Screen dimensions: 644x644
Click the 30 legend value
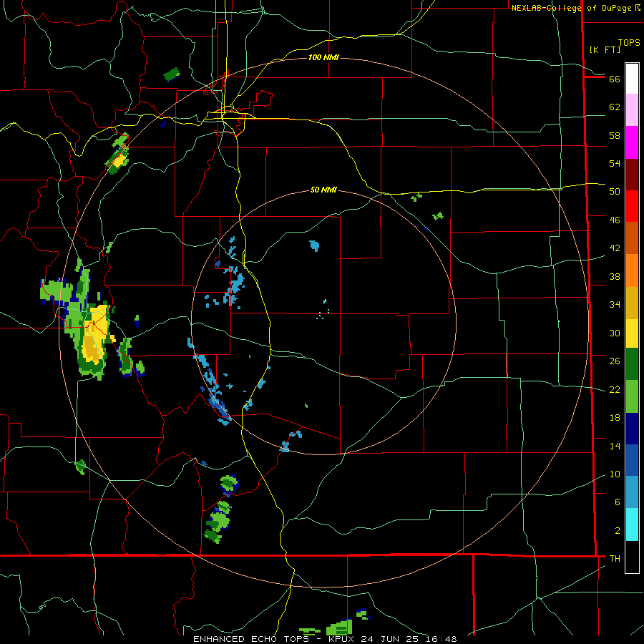pos(615,333)
